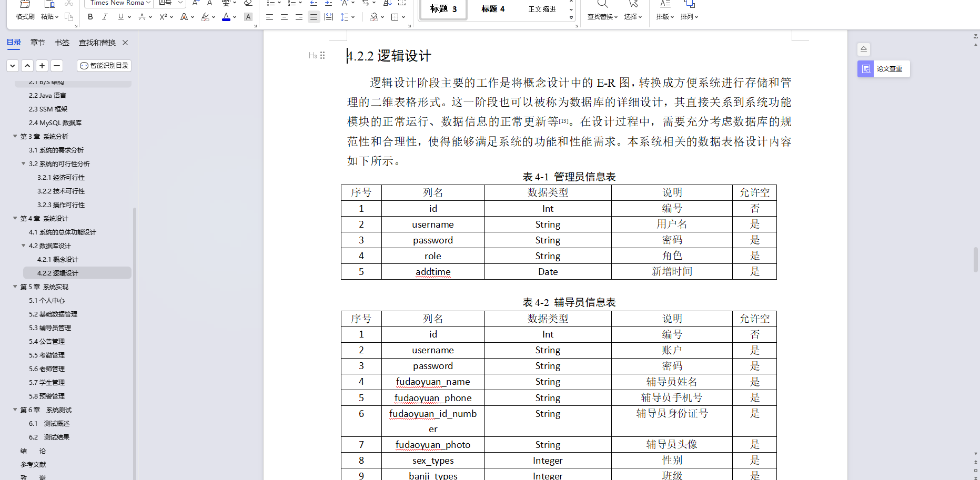Apply the 正文缩进 style
Image resolution: width=980 pixels, height=480 pixels.
542,9
